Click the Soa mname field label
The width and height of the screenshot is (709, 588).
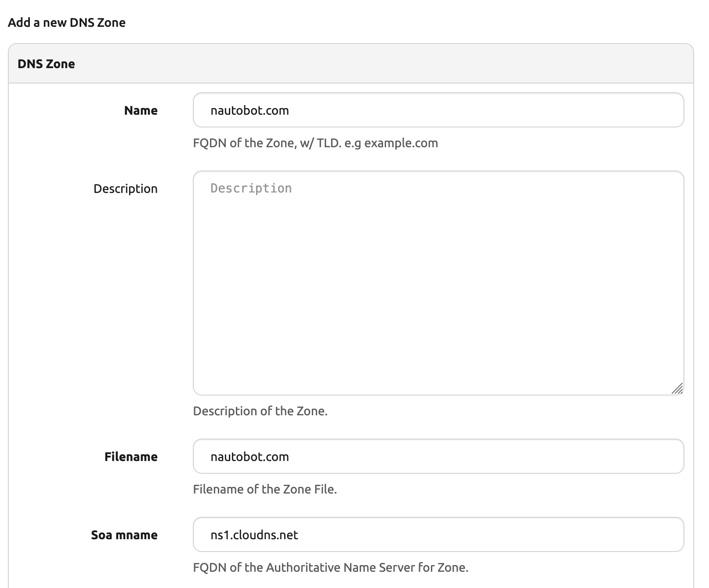point(124,535)
